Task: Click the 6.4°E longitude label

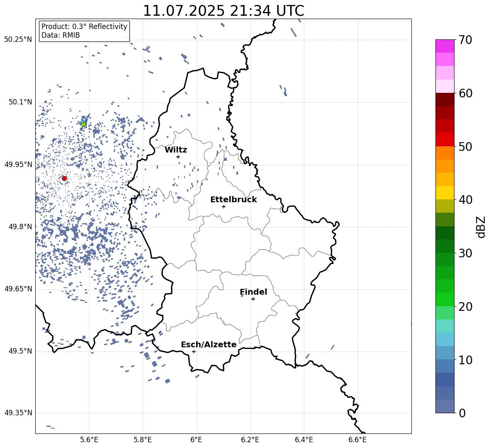Action: (x=304, y=440)
